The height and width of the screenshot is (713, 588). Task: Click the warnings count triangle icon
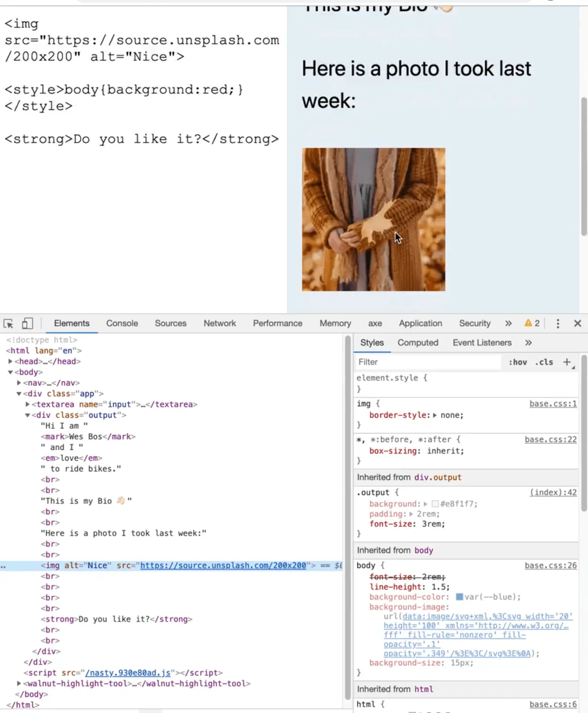point(528,323)
